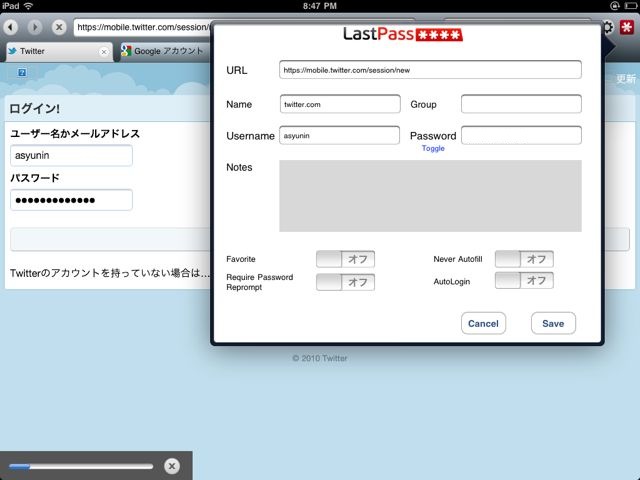Image resolution: width=640 pixels, height=480 pixels.
Task: Edit the LastPass Username field
Action: point(339,136)
